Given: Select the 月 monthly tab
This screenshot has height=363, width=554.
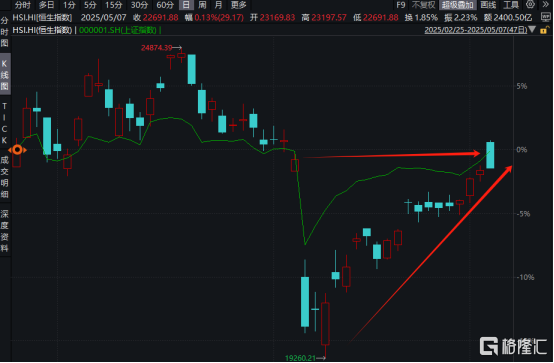Looking at the screenshot, I should click(x=218, y=5).
